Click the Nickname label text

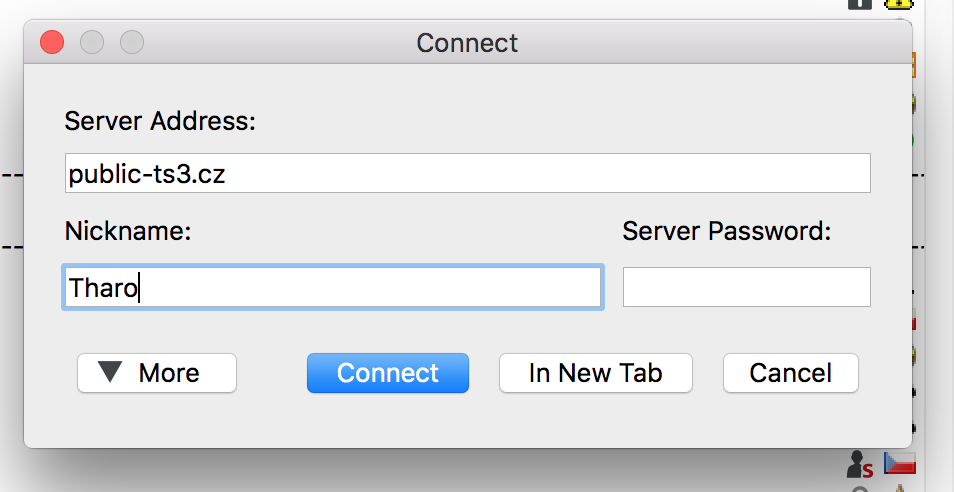tap(128, 231)
